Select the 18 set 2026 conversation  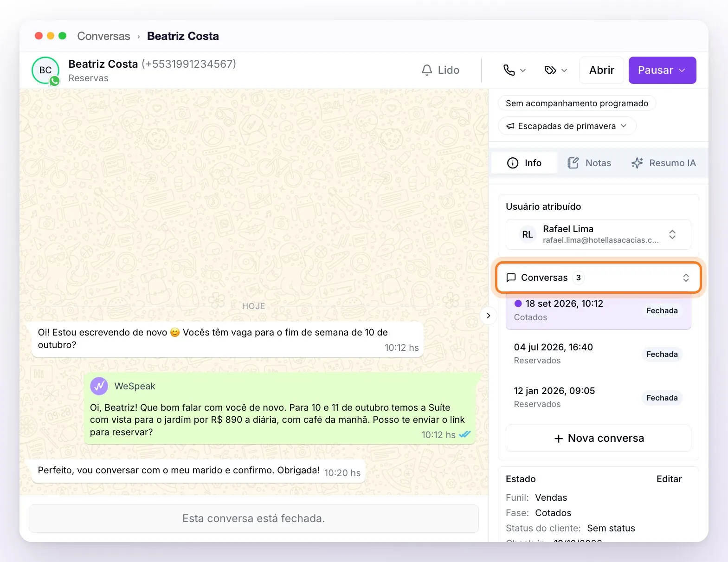[x=598, y=310]
